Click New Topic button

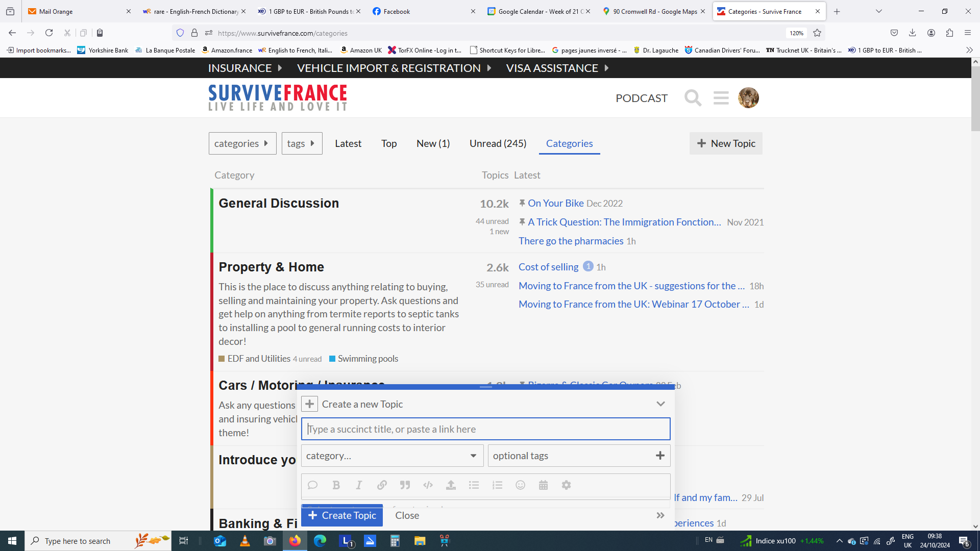tap(726, 143)
